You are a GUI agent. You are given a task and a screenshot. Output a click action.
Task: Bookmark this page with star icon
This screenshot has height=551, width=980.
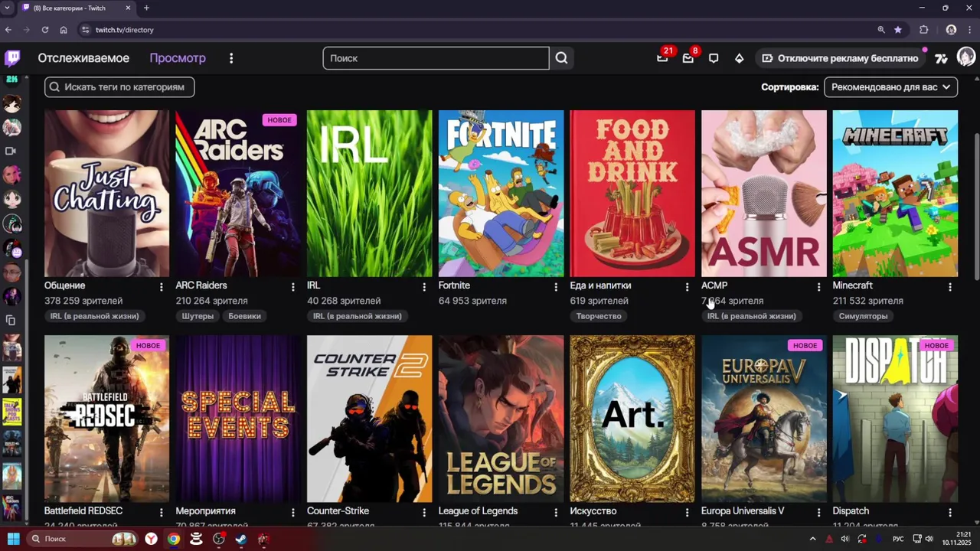click(x=898, y=30)
